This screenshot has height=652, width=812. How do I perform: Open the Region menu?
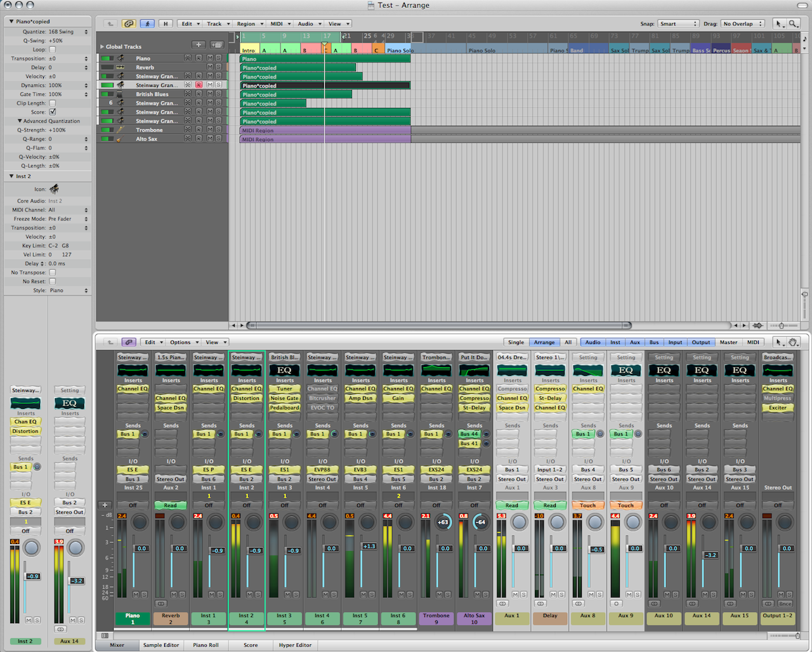(x=249, y=23)
